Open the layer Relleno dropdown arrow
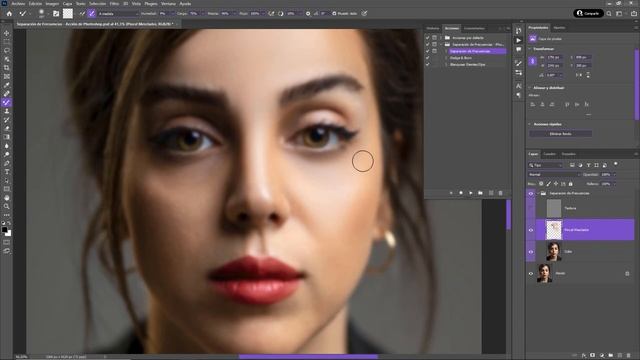The image size is (640, 360). tap(614, 184)
